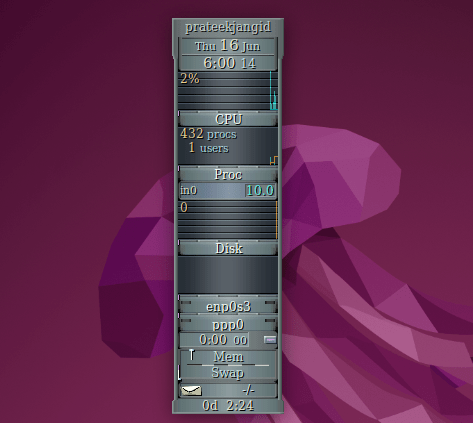This screenshot has width=473, height=423.
Task: Click the ppp0 interface label
Action: click(x=228, y=325)
